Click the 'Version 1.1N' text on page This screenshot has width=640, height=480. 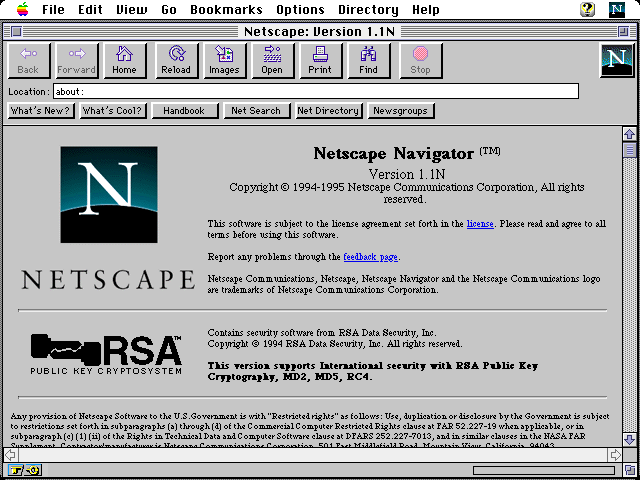[x=407, y=174]
